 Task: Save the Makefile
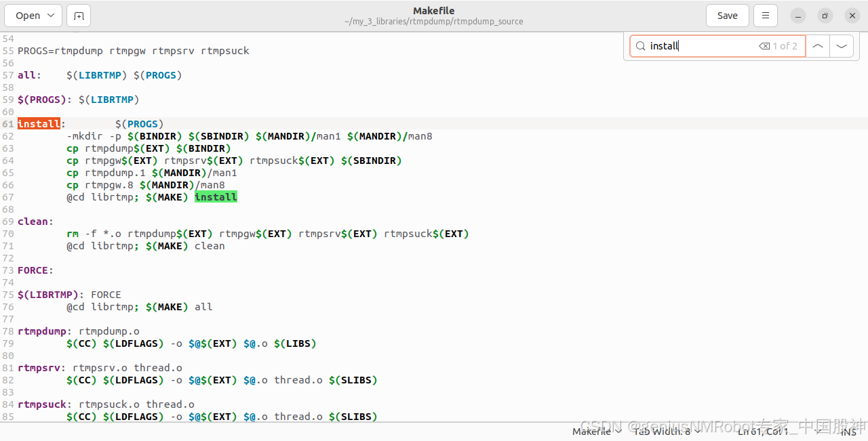[x=728, y=16]
